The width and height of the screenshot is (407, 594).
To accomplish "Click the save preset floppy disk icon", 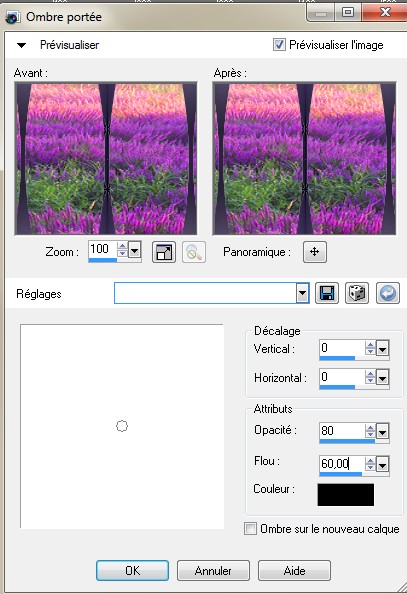I will click(327, 293).
